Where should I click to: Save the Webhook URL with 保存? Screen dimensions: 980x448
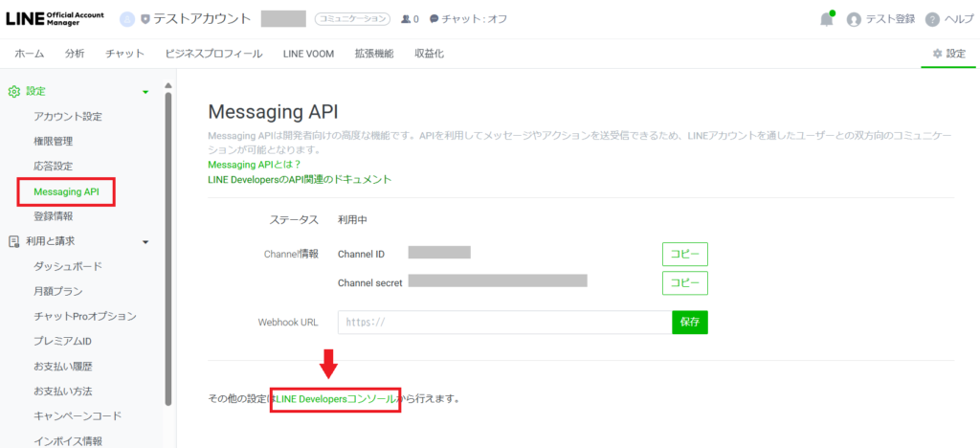pos(689,323)
